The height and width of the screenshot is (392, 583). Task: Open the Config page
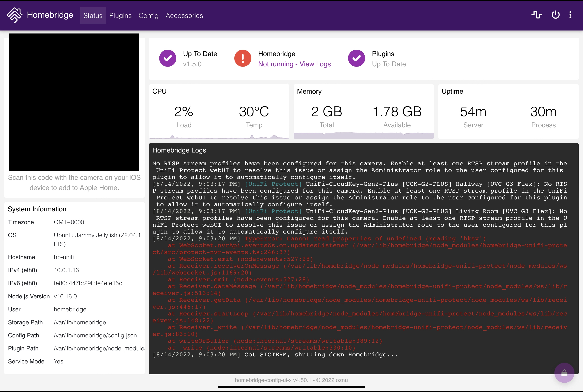(148, 16)
